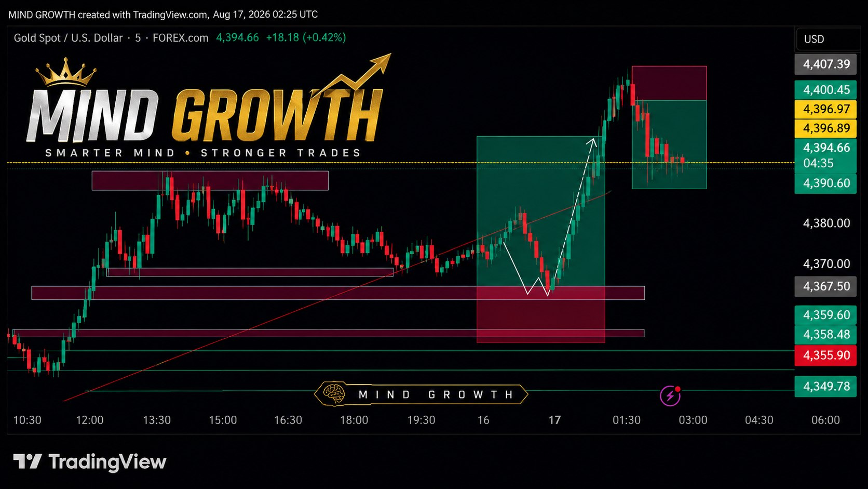The height and width of the screenshot is (489, 868).
Task: Click the 16:30 time axis label
Action: [288, 420]
